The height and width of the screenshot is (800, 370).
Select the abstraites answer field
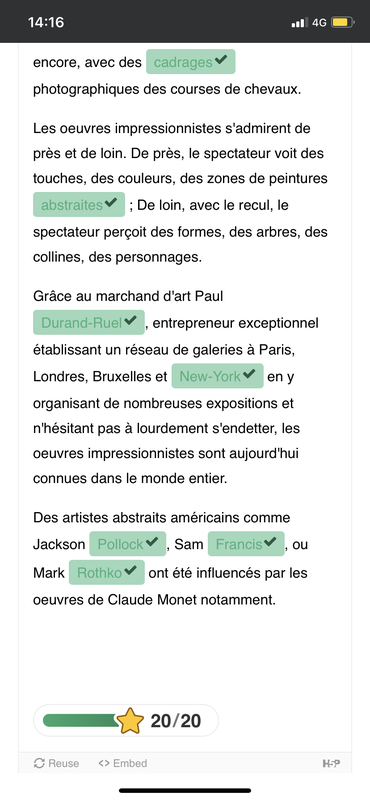point(79,205)
